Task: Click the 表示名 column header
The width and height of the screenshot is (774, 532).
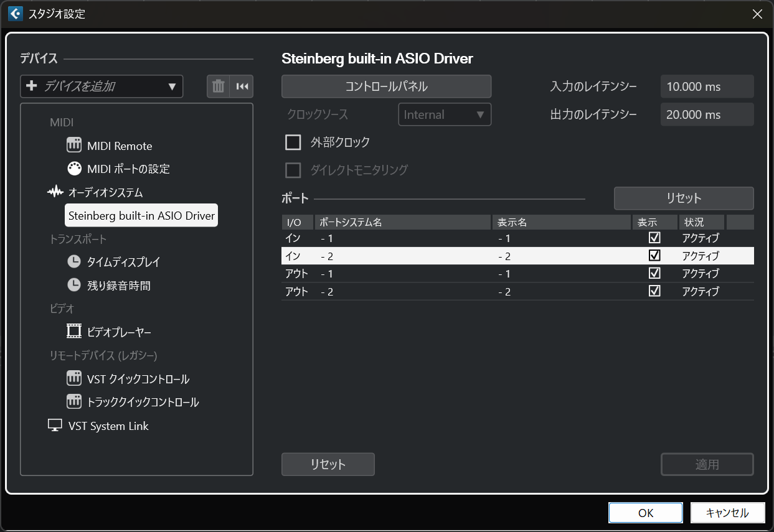Action: [562, 222]
